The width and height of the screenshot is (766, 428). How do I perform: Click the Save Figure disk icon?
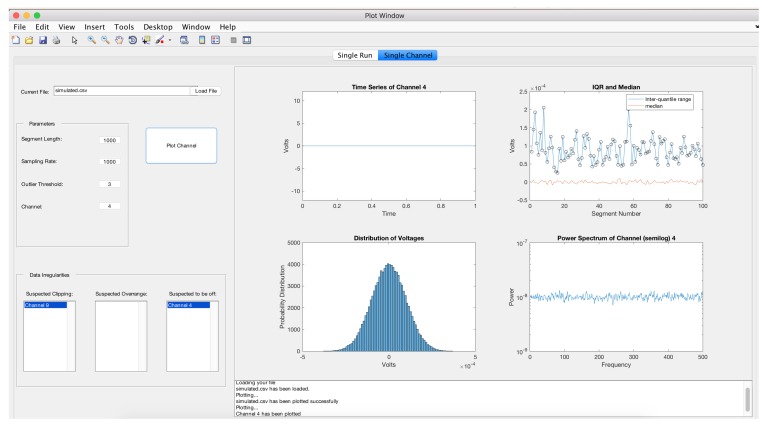[x=42, y=40]
